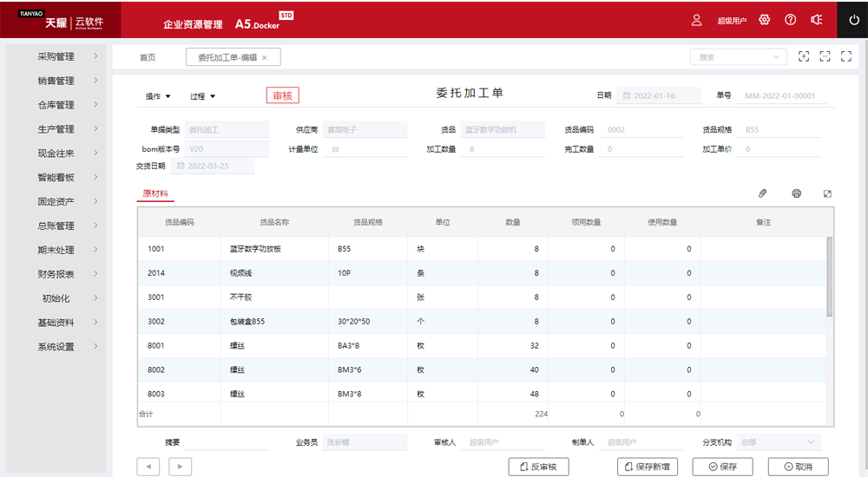This screenshot has height=477, width=868.
Task: Expand 销售管理 sidebar menu
Action: 56,81
